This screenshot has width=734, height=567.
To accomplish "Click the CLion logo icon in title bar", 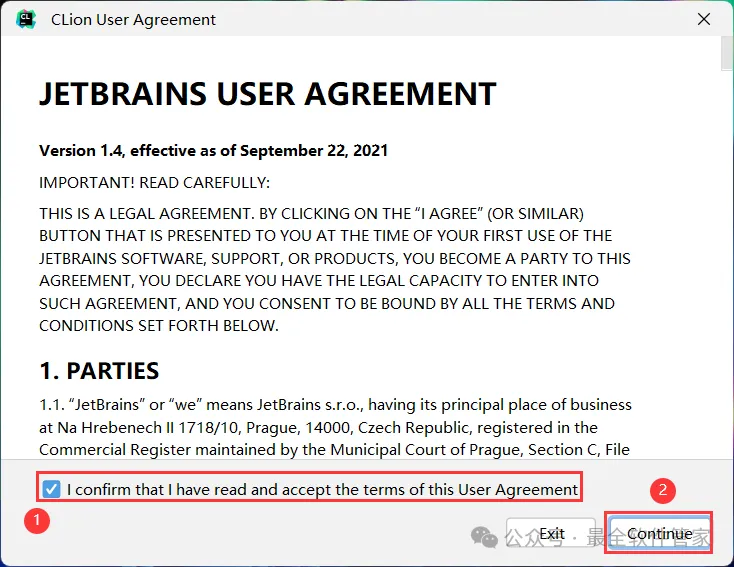I will 25,19.
